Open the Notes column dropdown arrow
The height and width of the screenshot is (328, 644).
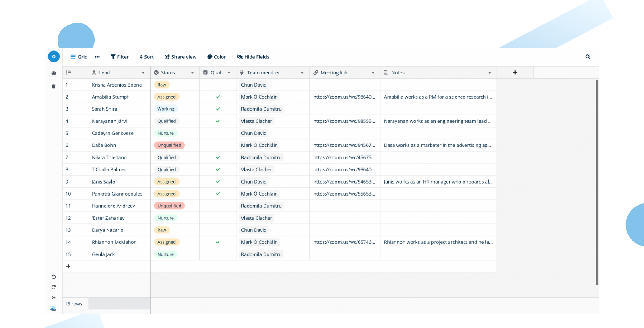pos(489,73)
